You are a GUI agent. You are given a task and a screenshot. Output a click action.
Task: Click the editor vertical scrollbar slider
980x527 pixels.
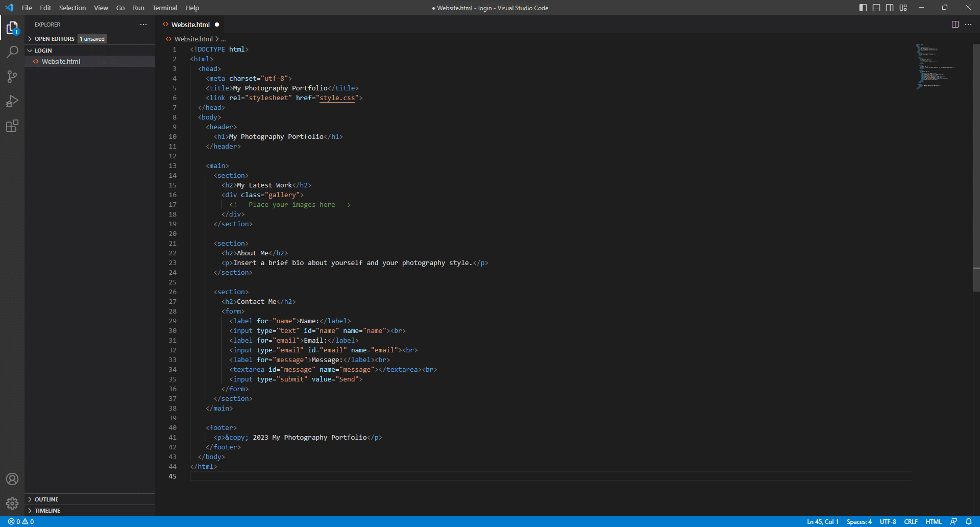pos(976,167)
